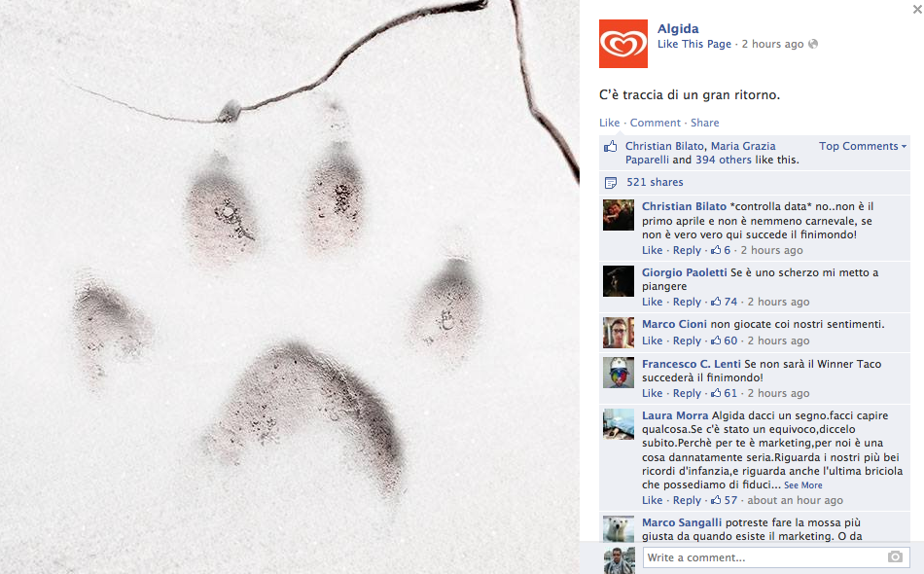Open the 521 shares list
Screen dimensions: 924x574
point(655,182)
